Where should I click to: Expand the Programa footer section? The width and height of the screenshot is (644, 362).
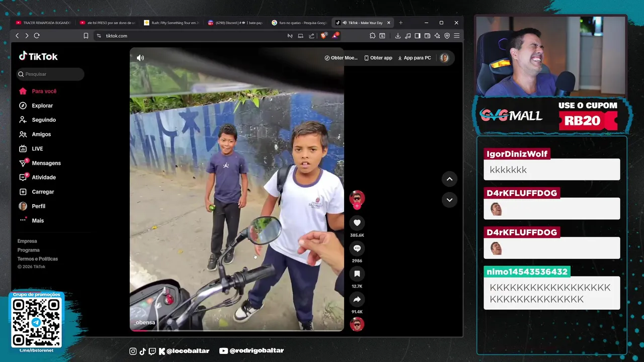point(29,250)
